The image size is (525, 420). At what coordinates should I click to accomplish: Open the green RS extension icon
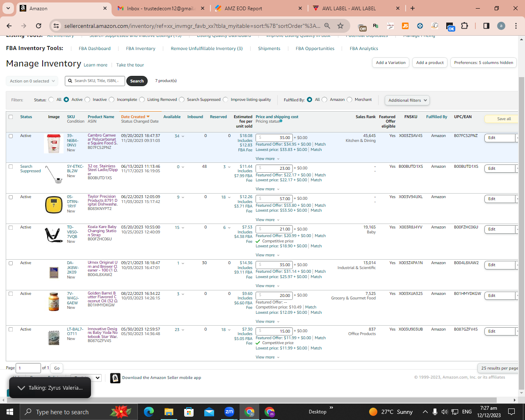point(376,26)
